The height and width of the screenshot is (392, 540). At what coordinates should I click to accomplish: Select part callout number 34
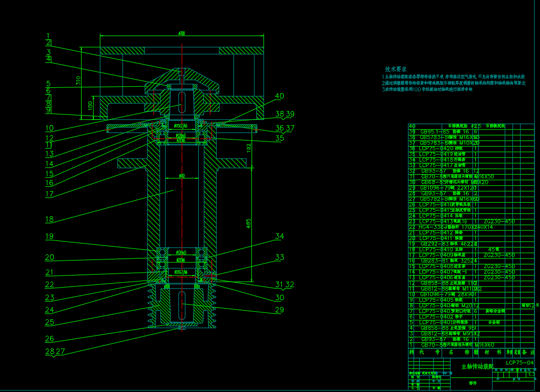click(x=279, y=236)
